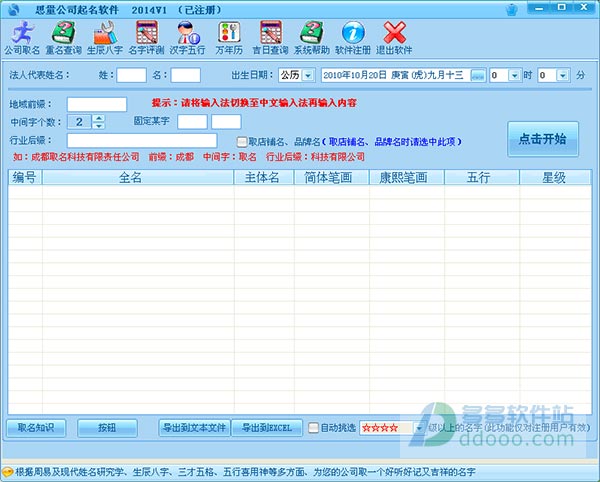Image resolution: width=600 pixels, height=482 pixels.
Task: Maximize the application window
Action: (x=562, y=8)
